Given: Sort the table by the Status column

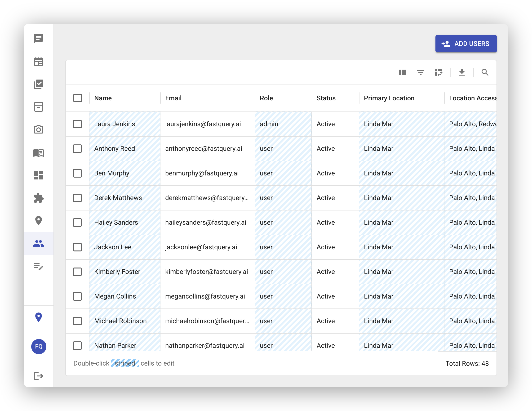Looking at the screenshot, I should point(326,98).
